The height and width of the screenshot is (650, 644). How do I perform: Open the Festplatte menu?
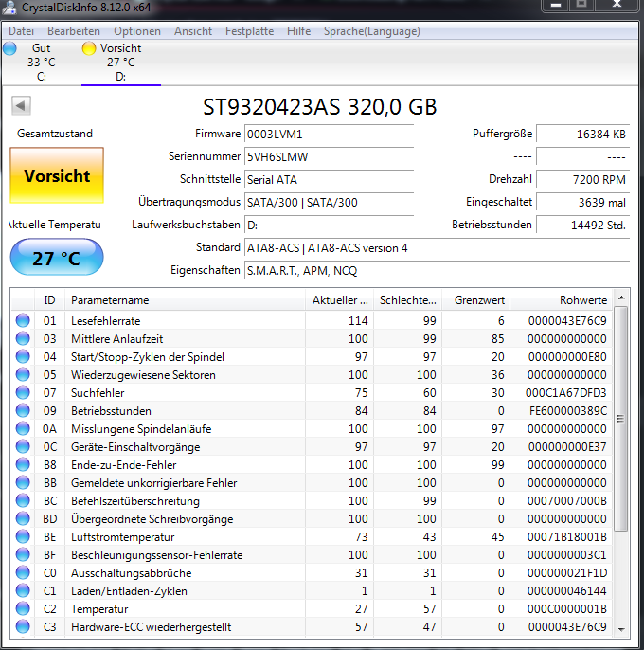coord(249,31)
